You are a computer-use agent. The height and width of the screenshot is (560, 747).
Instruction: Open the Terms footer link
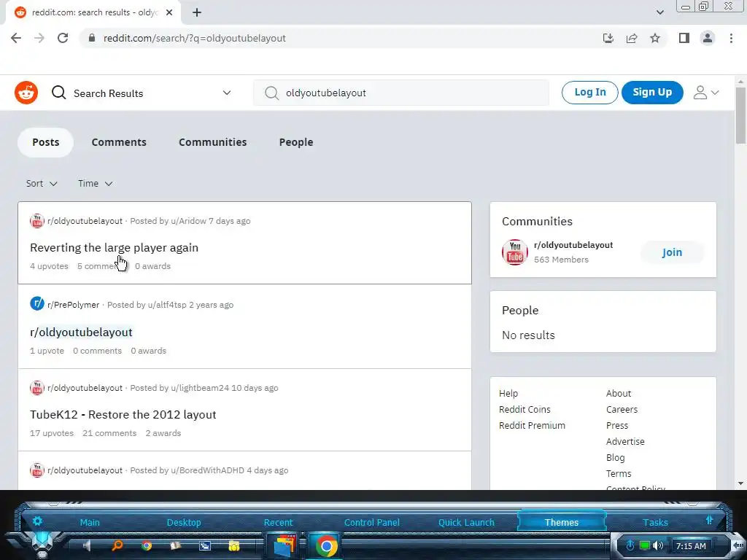click(619, 474)
